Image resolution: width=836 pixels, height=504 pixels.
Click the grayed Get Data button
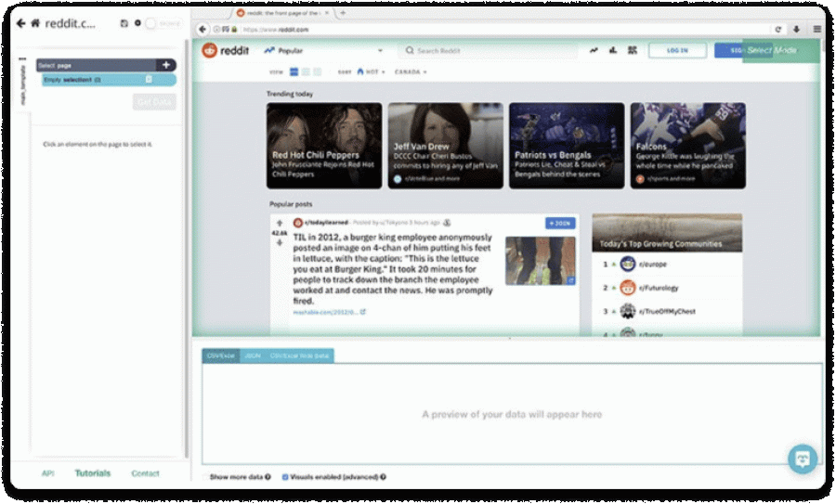pyautogui.click(x=154, y=102)
